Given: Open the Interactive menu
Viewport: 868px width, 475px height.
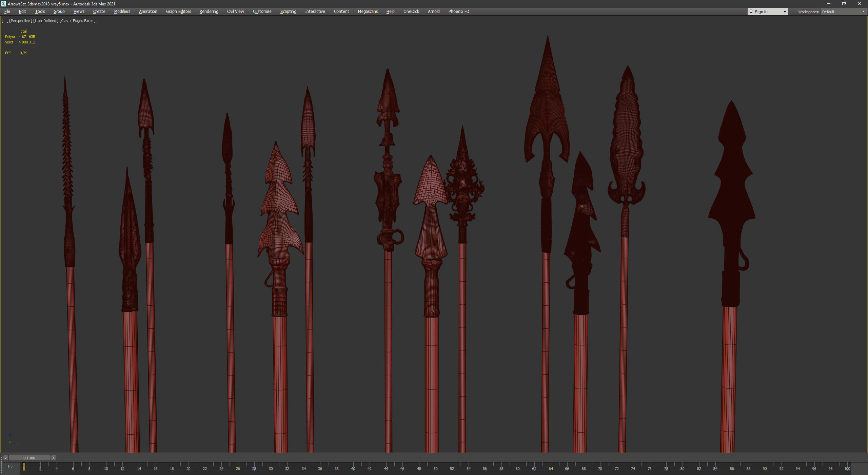Looking at the screenshot, I should [315, 12].
